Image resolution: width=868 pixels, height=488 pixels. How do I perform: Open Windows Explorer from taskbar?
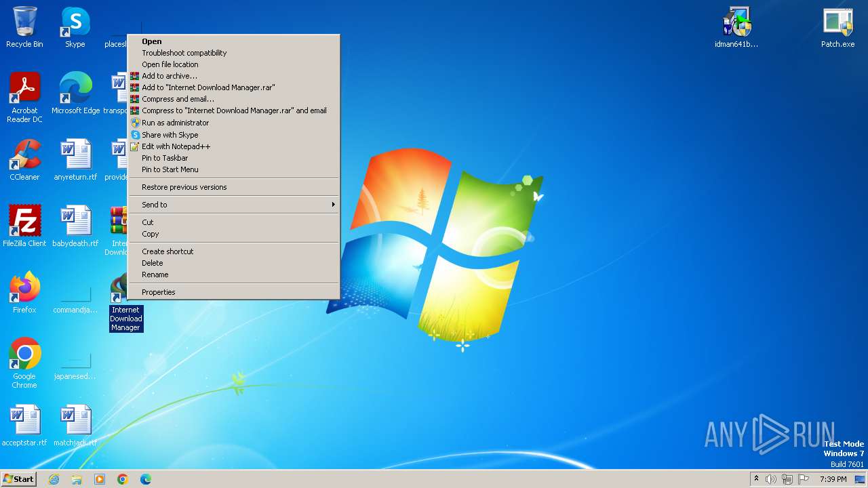pyautogui.click(x=77, y=479)
